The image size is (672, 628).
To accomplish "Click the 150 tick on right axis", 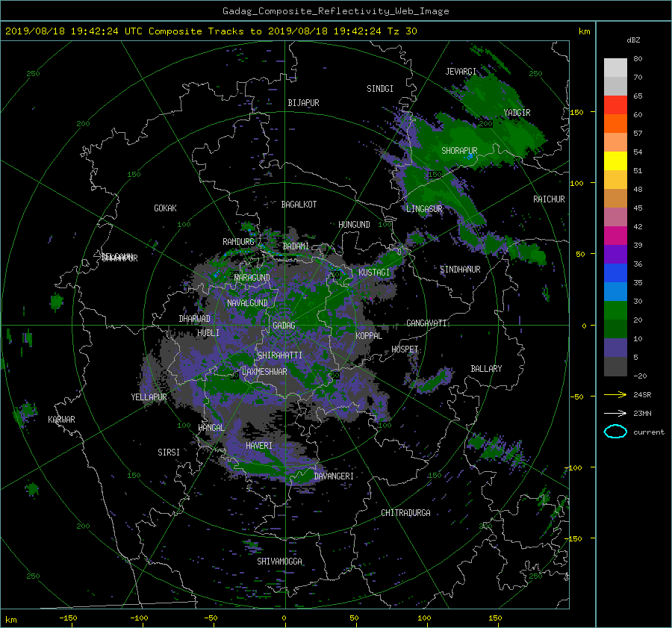I will 576,112.
